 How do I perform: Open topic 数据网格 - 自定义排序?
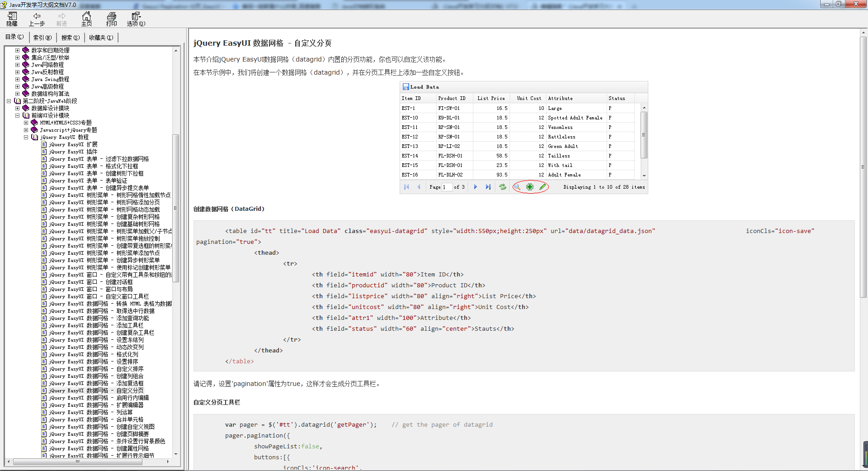pos(96,369)
